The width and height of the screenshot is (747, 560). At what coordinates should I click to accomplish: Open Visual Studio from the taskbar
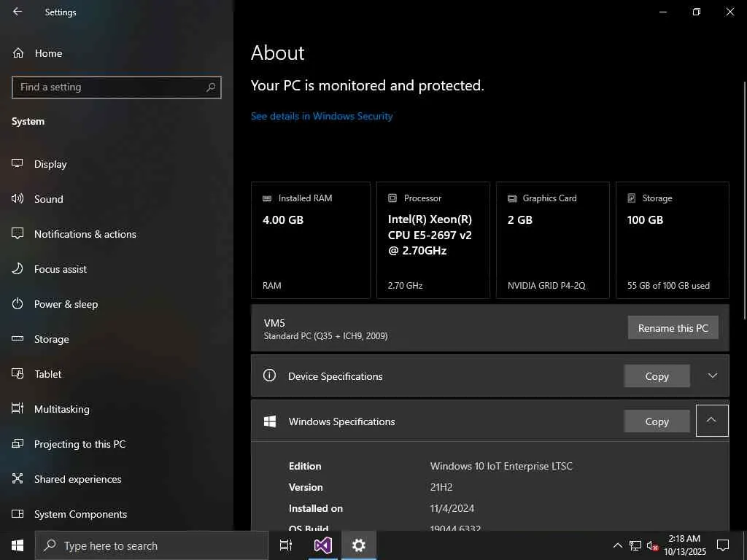323,545
